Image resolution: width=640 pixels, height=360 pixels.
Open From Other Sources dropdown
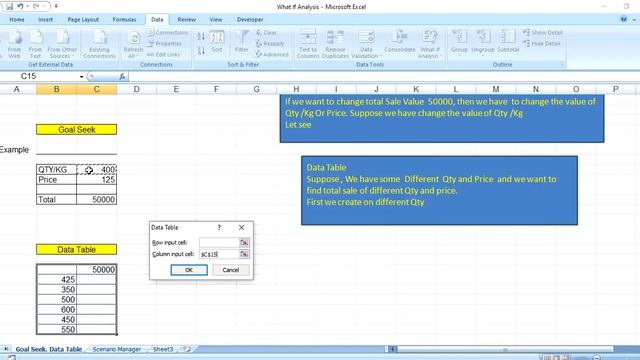pos(62,44)
